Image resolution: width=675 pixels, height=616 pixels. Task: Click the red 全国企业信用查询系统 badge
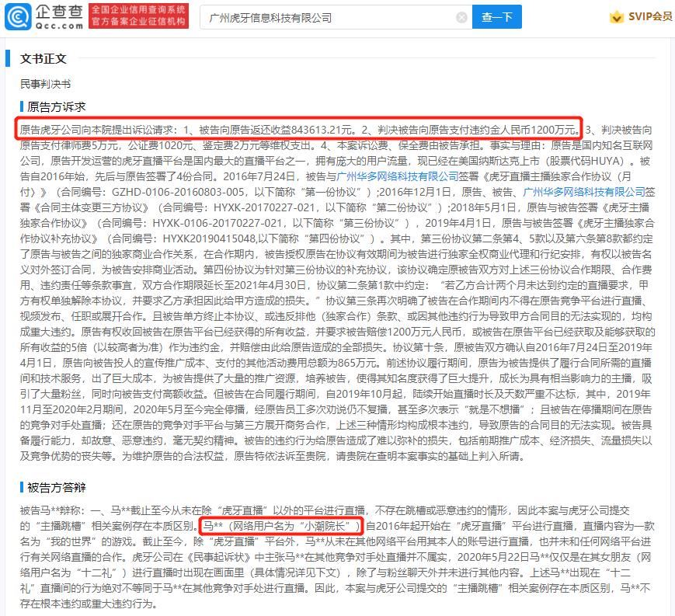[138, 16]
